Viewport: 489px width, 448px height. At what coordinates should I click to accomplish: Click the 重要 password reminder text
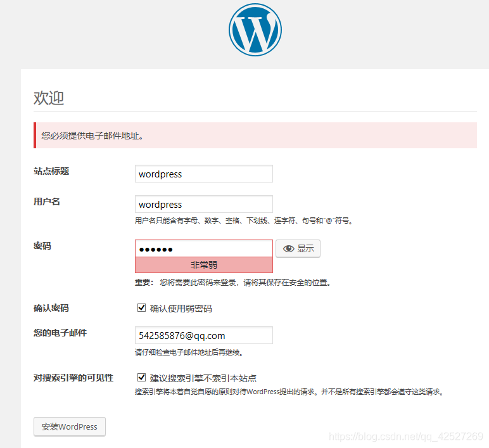233,283
